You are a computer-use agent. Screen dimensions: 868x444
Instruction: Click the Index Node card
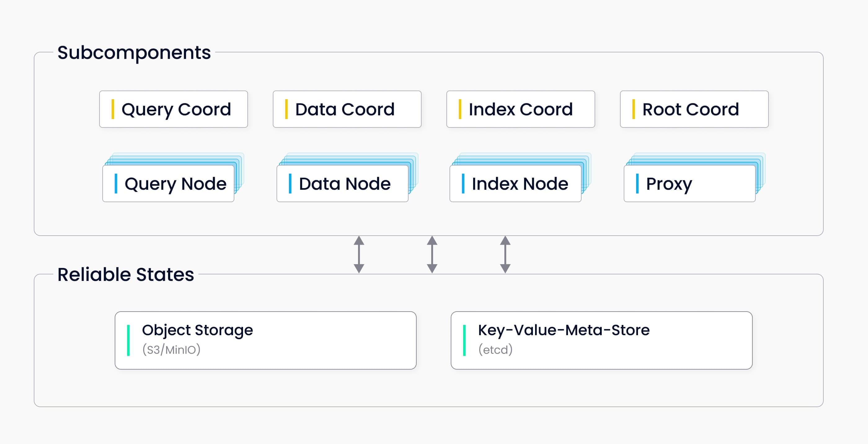pyautogui.click(x=515, y=184)
